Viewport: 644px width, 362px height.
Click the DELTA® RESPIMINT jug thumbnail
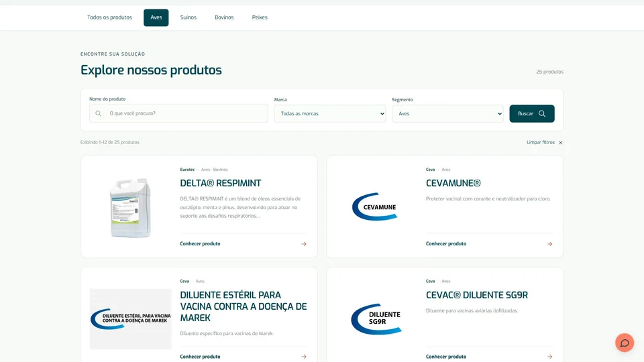[x=131, y=208]
